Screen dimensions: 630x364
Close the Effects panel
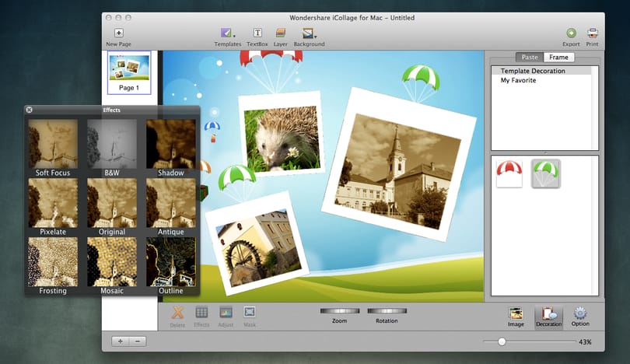(30, 110)
